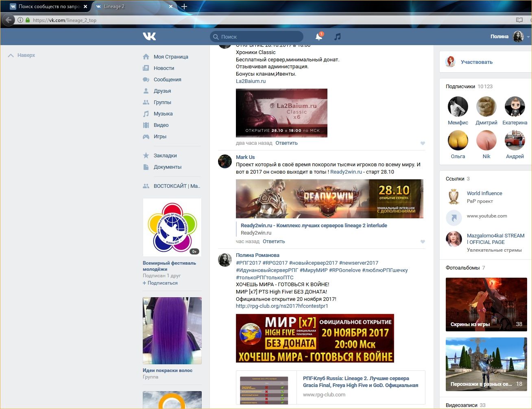Click 'Подписаться' under Всемирный фестиваль молодёжи
The height and width of the screenshot is (409, 532).
tap(160, 283)
